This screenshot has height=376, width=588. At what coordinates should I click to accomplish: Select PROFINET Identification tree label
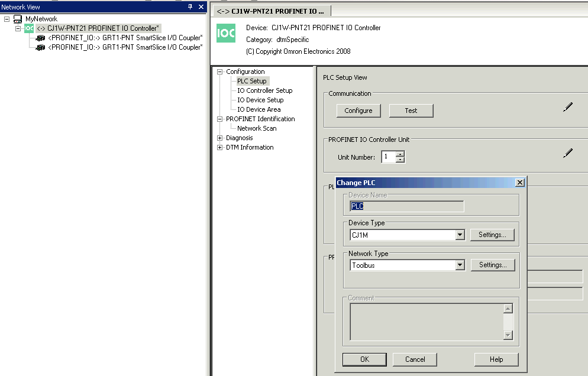(260, 119)
